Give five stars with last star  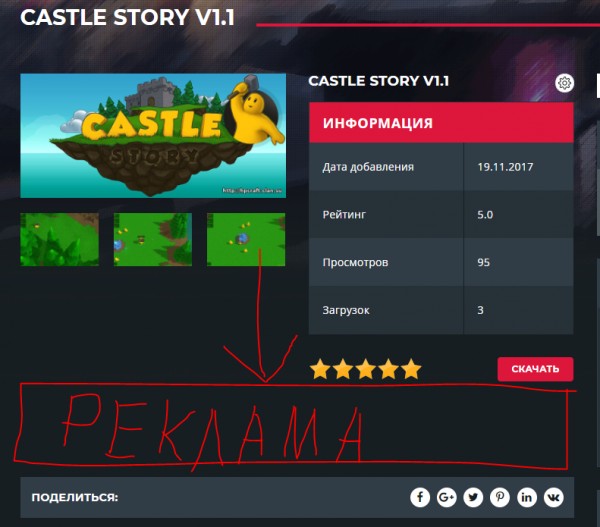coord(411,369)
